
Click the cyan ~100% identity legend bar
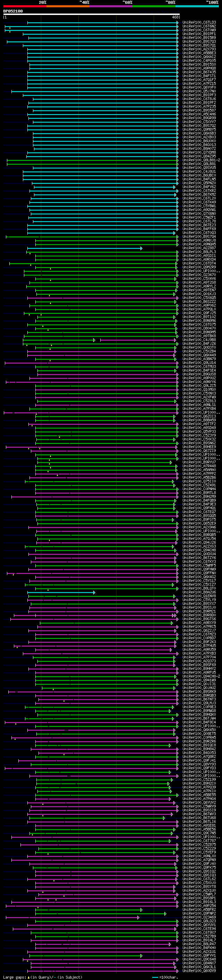(197, 6)
